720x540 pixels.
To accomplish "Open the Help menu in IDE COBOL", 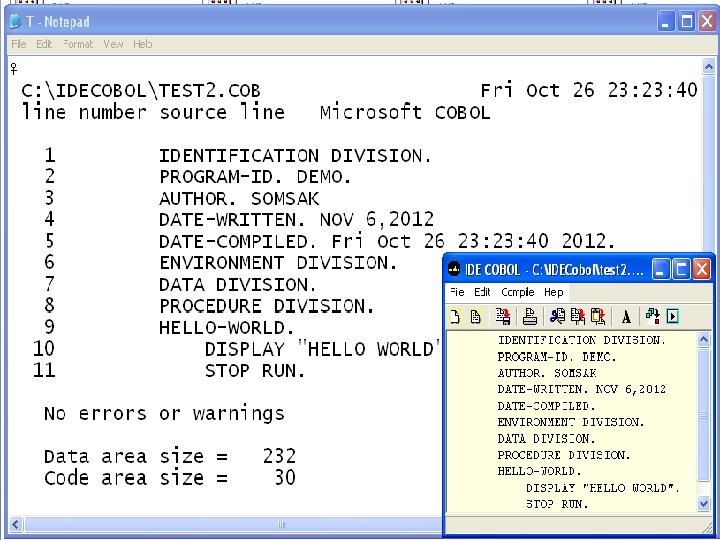I will pos(554,292).
